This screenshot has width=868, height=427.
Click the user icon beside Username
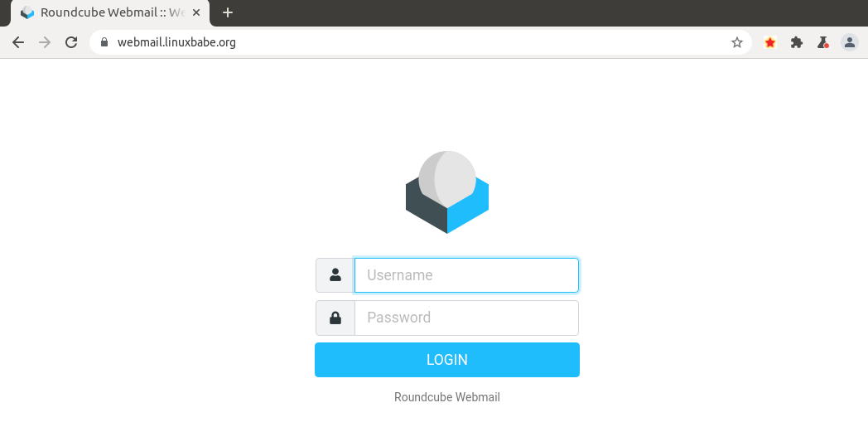pyautogui.click(x=335, y=275)
